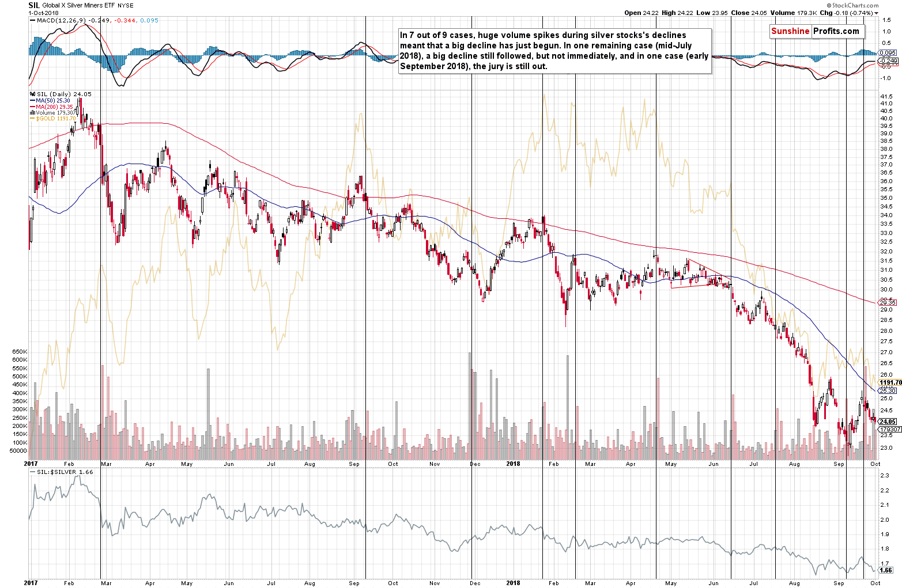The image size is (902, 588).
Task: Click the blue MA(50) line swatch
Action: pos(32,100)
